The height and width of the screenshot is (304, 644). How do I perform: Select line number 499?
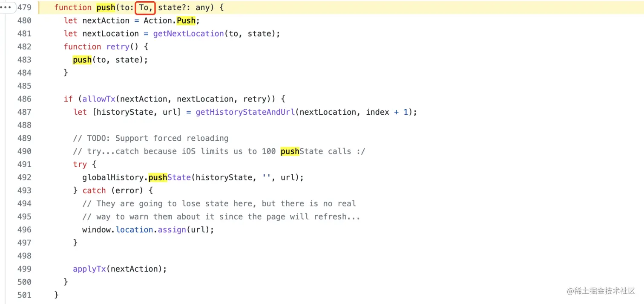point(24,269)
